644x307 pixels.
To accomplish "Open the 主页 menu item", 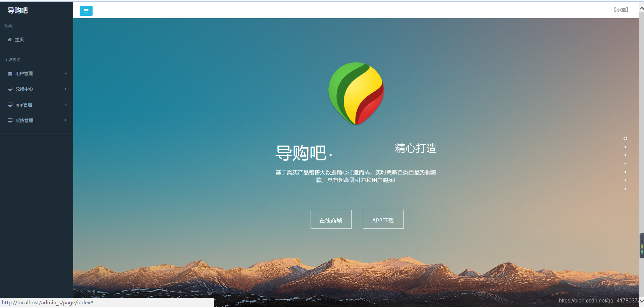I will coord(37,40).
